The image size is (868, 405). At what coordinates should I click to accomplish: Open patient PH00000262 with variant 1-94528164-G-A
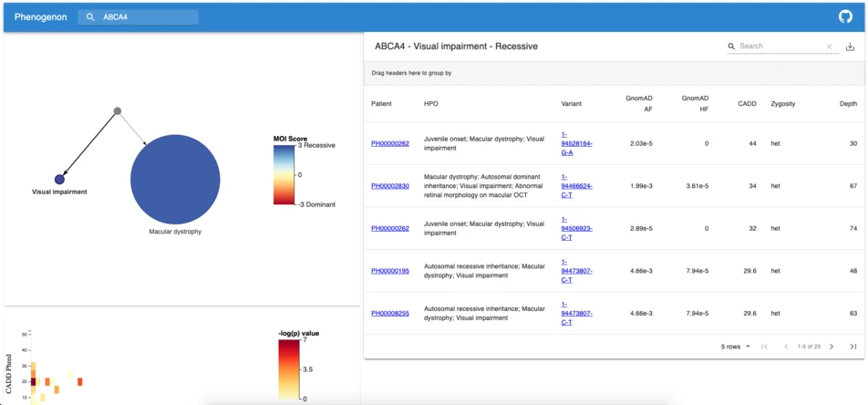tap(390, 143)
